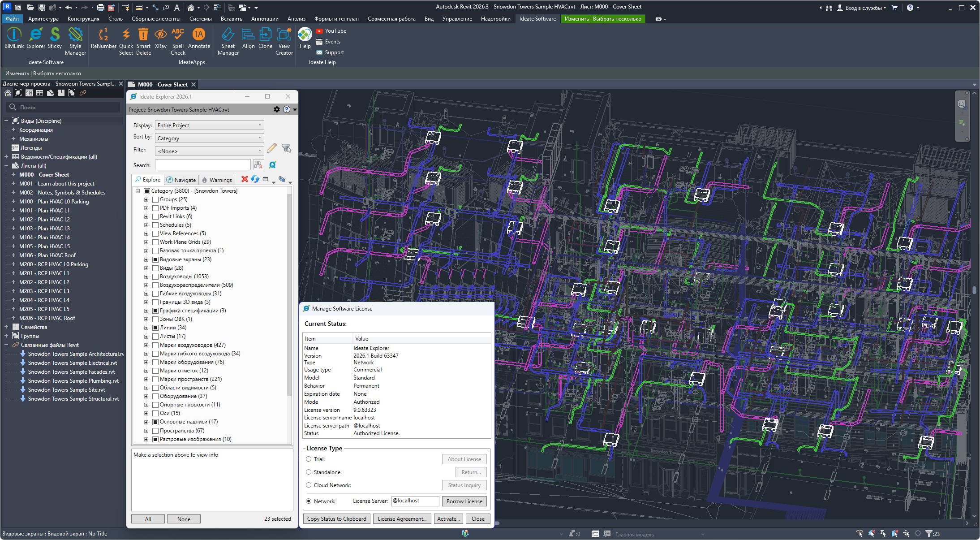Open the Системы ribbon tab
Screen dimensions: 980x540
coord(200,19)
